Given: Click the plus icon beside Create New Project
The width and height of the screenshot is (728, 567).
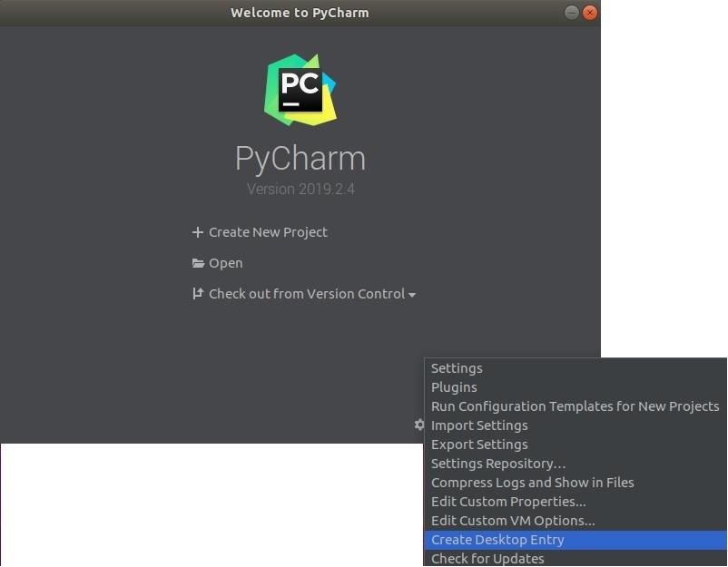Looking at the screenshot, I should click(198, 232).
